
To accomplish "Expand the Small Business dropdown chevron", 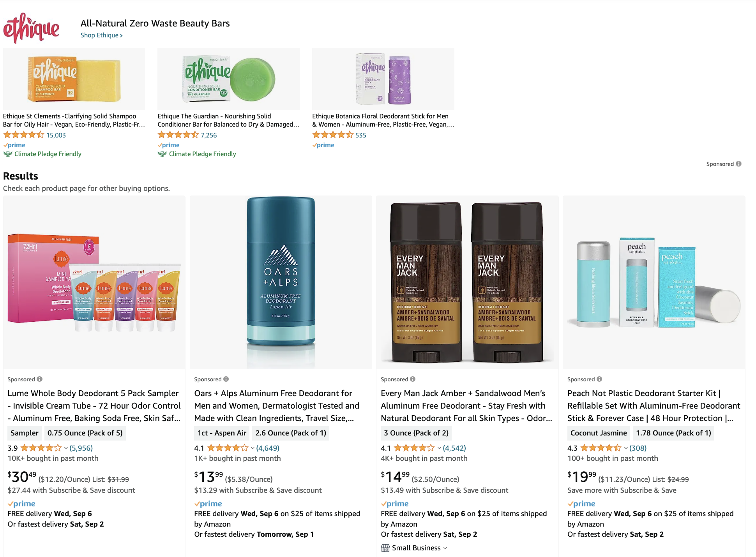I will point(445,548).
